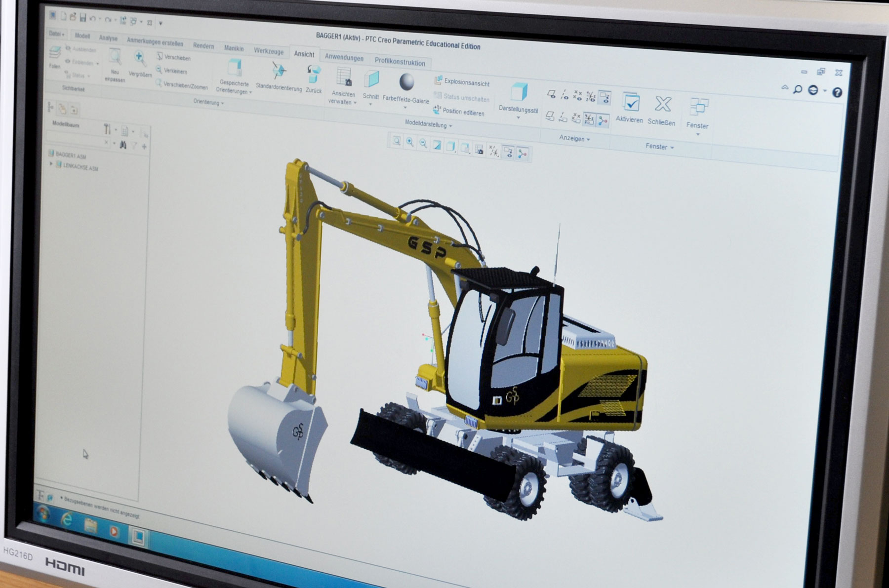889x588 pixels.
Task: Toggle graphics toolbar datum display filters
Action: [493, 151]
